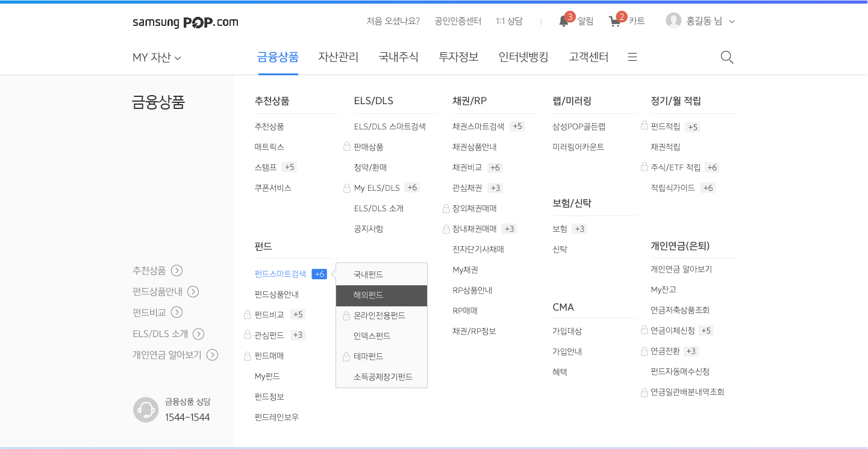Click lock icon beside 연금일괄배분내역조회
Screen dimensions: 868x449
coord(645,392)
